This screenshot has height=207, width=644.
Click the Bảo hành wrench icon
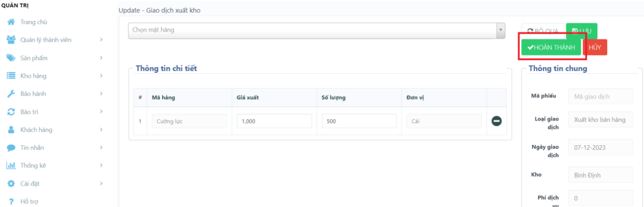tap(11, 94)
